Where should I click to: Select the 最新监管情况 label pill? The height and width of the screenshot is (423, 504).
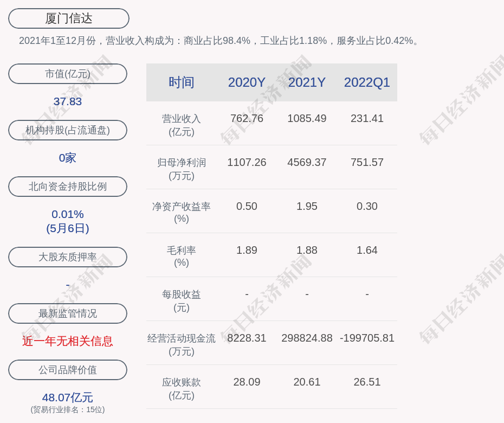[68, 313]
